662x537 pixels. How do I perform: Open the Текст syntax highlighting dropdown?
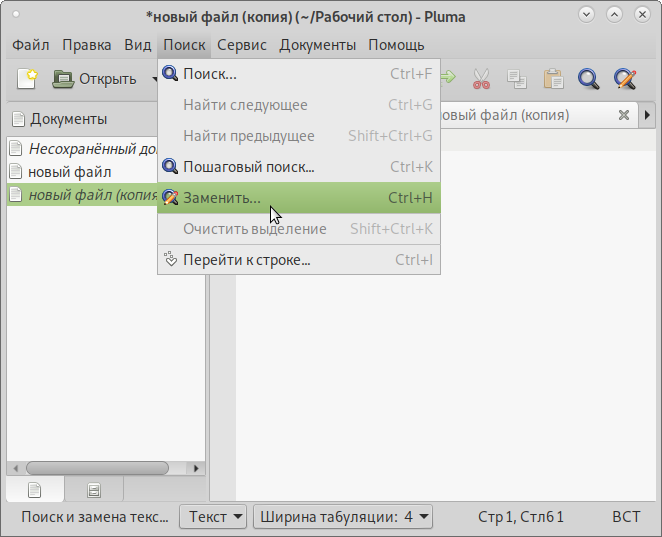point(213,517)
